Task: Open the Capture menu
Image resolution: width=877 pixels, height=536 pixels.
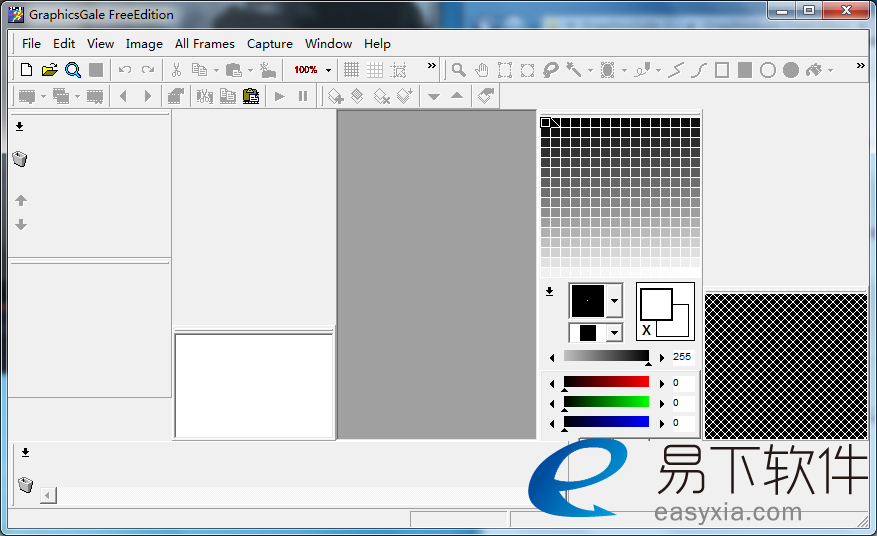Action: coord(270,44)
